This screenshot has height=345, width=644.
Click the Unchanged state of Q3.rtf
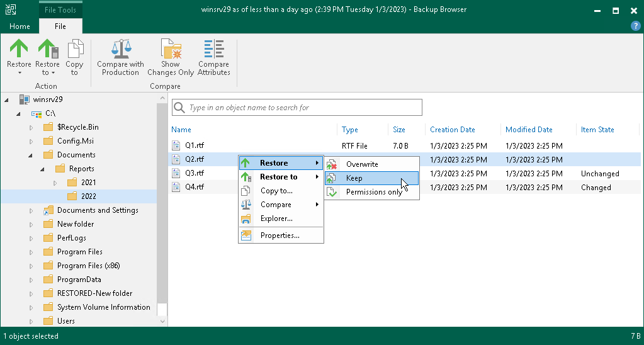[x=600, y=173]
